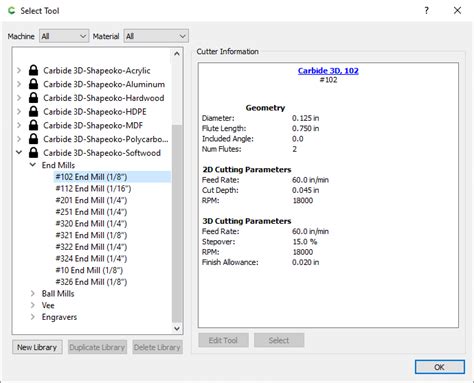Select the Engravers category label
474x383 pixels.
(x=59, y=317)
